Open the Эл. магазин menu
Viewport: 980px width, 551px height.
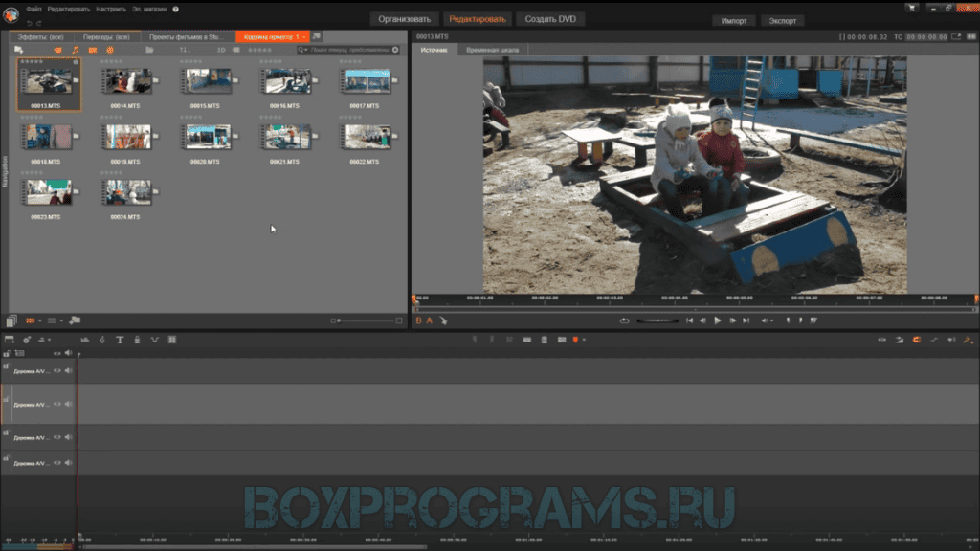tap(148, 9)
